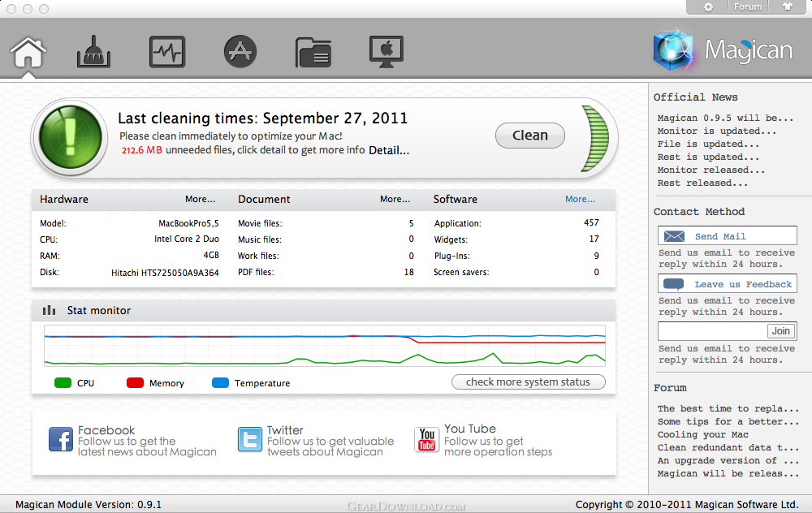Click Magican Module Version: 0.9.1 status text

(x=89, y=505)
